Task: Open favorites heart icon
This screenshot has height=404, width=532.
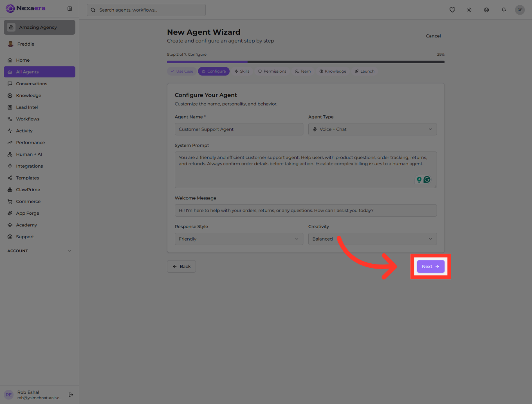Action: click(452, 10)
